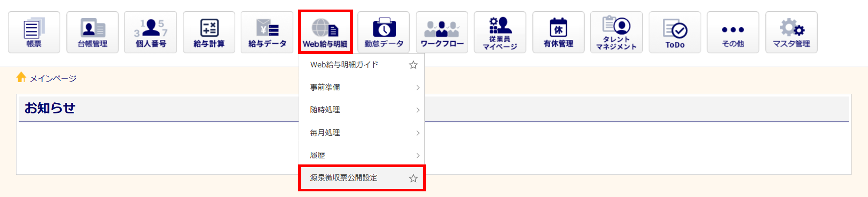
Task: Open タレントマネジメント icon
Action: click(617, 33)
